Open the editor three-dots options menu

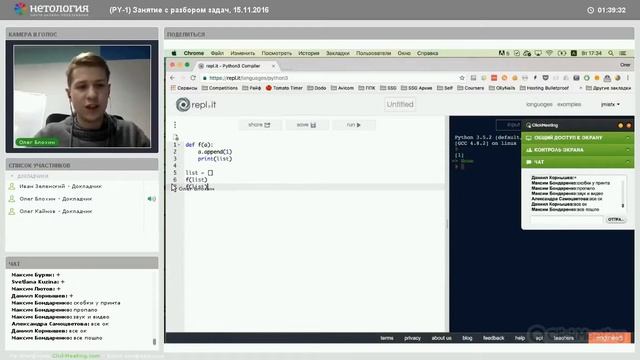tap(175, 124)
